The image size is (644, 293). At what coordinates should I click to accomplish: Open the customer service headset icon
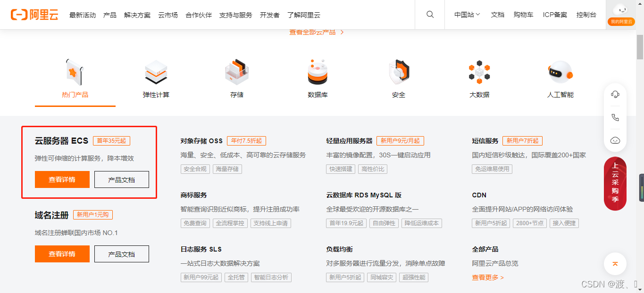tap(615, 94)
